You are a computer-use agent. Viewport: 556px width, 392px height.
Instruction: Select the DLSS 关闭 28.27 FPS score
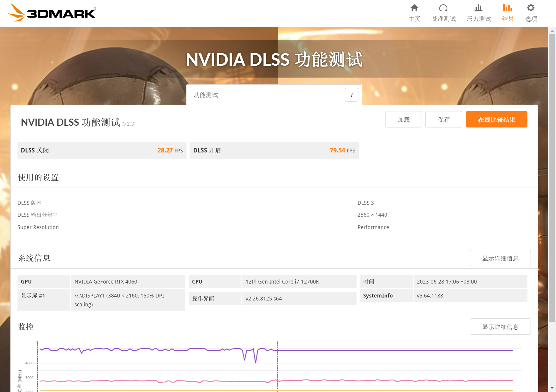pyautogui.click(x=102, y=150)
